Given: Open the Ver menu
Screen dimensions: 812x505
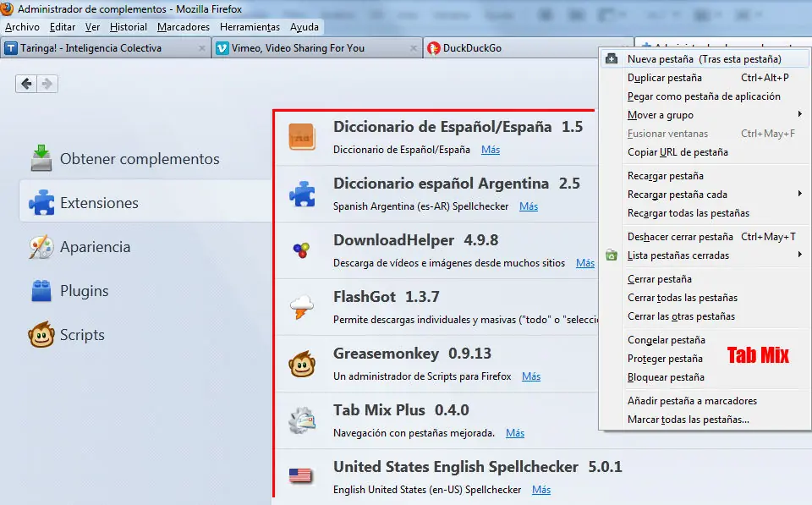Looking at the screenshot, I should pos(93,27).
